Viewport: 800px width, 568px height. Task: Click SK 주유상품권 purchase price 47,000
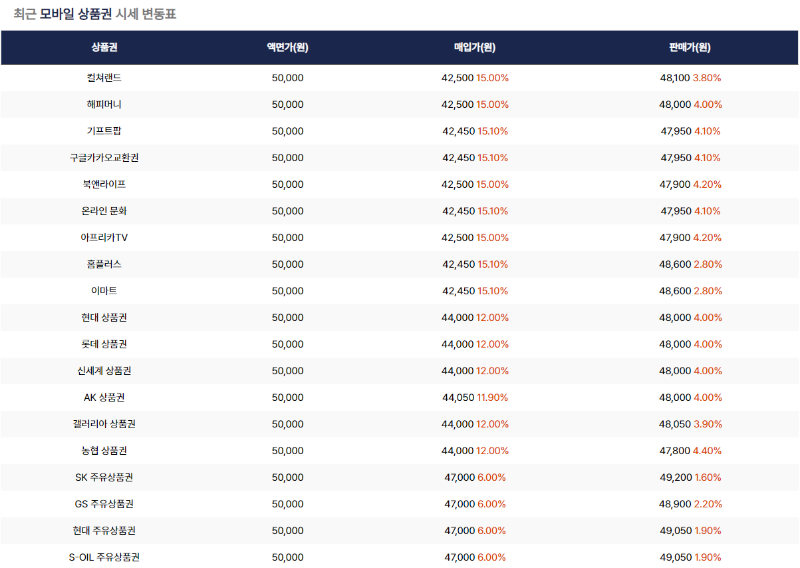pyautogui.click(x=460, y=477)
